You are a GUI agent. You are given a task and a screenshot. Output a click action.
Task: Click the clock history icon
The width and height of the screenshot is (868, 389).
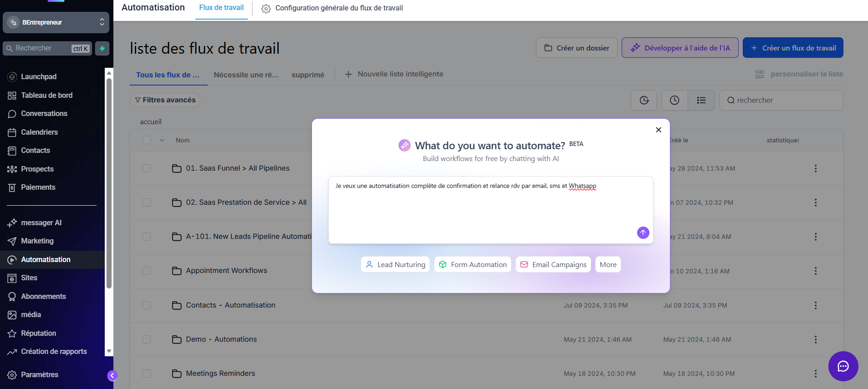(x=674, y=100)
